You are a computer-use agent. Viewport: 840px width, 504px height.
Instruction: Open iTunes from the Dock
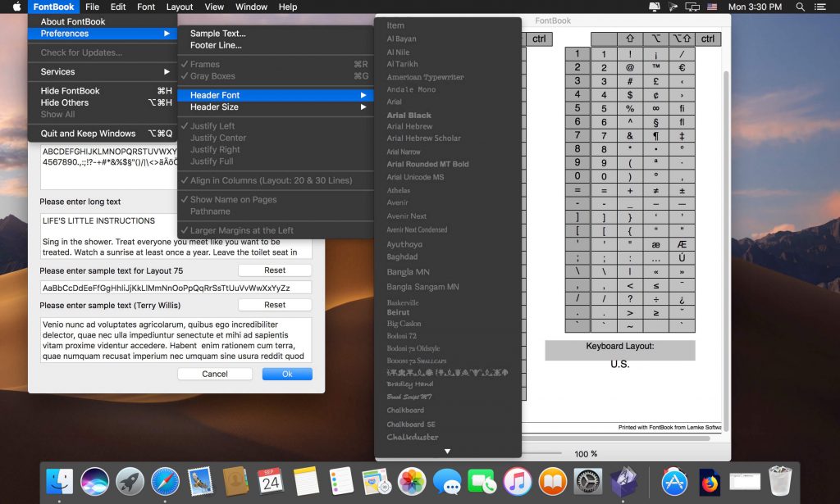(518, 482)
